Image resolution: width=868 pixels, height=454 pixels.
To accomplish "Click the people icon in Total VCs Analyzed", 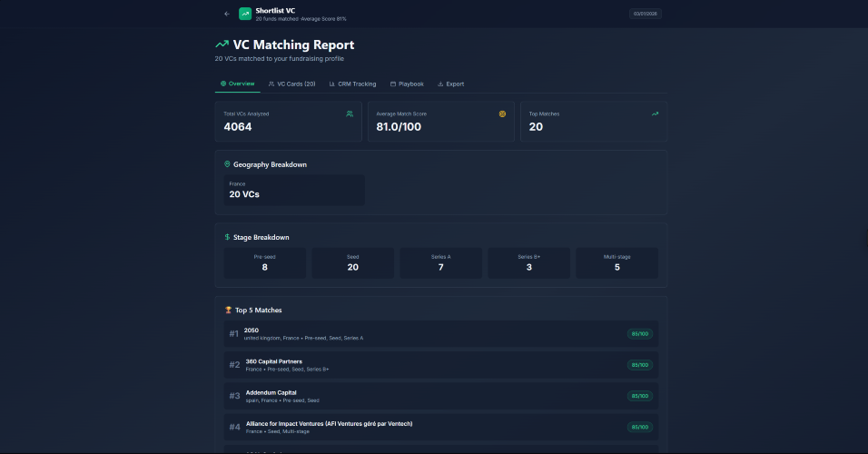I will click(x=350, y=113).
